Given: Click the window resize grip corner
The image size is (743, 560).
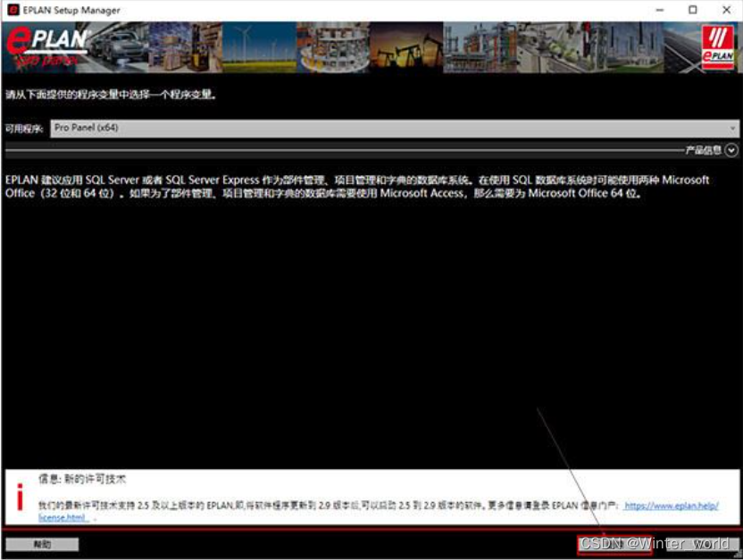Looking at the screenshot, I should [738, 554].
